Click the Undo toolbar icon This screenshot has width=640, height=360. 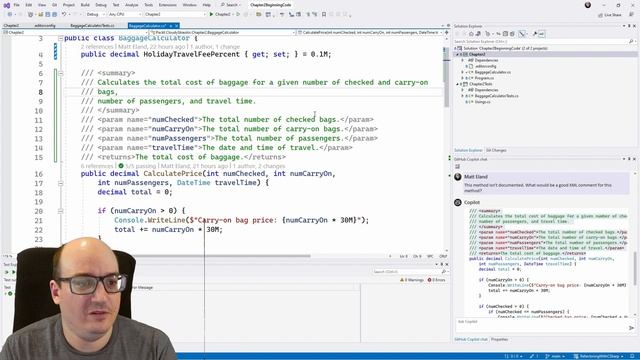coord(64,14)
